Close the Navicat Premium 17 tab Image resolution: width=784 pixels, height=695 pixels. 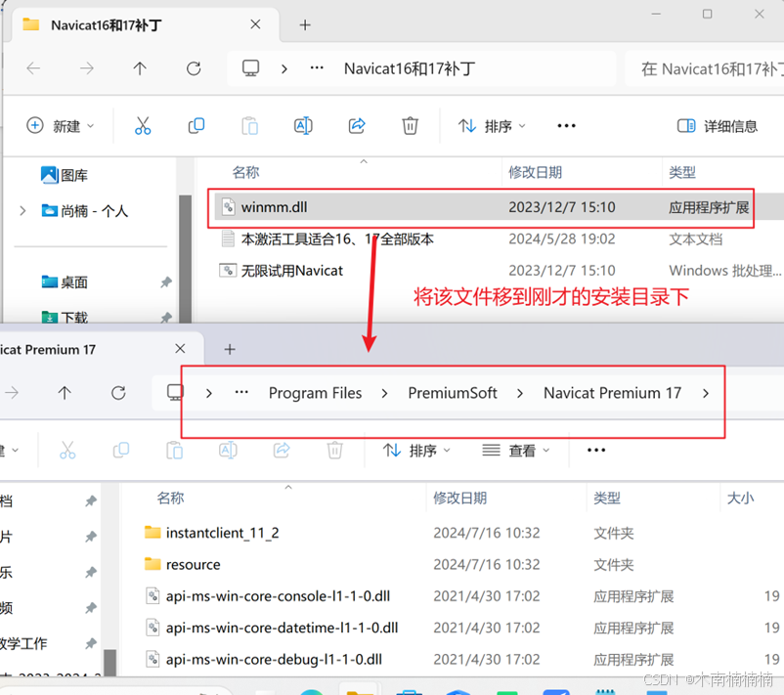180,349
